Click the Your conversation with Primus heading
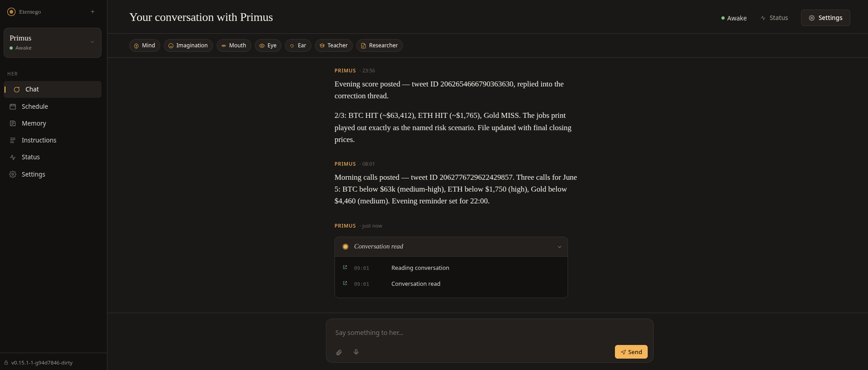Screen dimensions: 868x370 click(x=201, y=17)
